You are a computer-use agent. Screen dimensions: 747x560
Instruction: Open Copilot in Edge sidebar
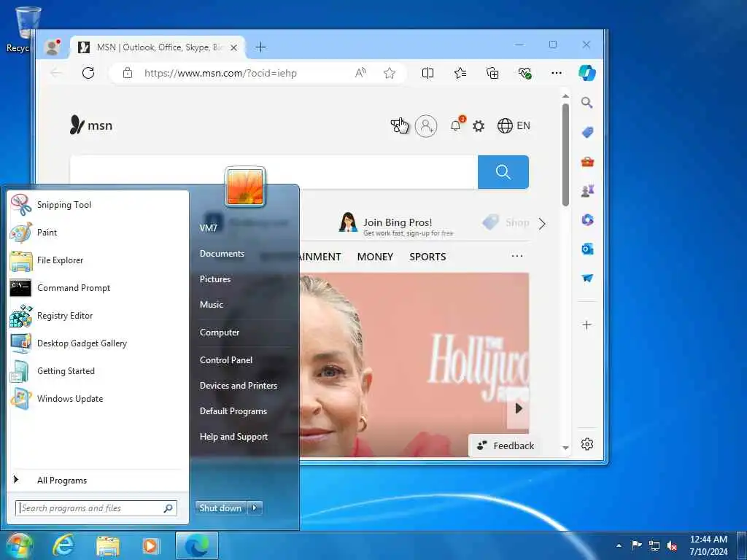(587, 73)
